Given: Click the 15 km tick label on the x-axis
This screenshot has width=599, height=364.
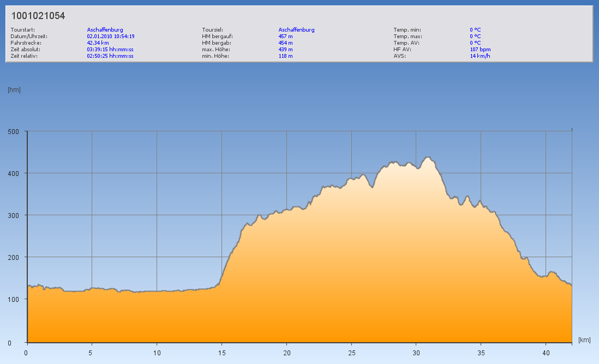Looking at the screenshot, I should pos(221,353).
